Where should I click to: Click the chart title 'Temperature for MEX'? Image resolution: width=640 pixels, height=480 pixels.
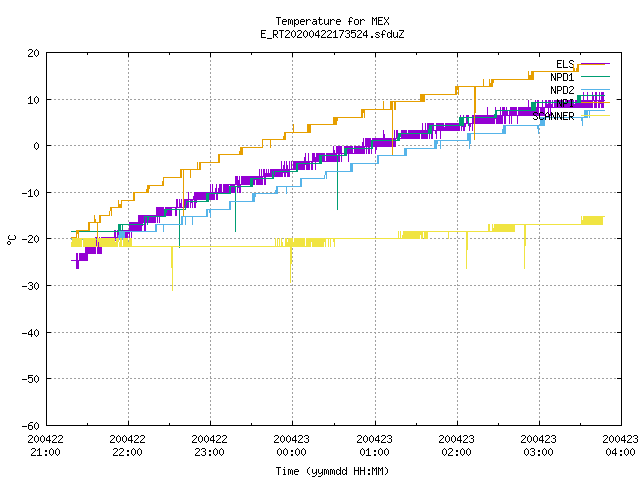[332, 21]
